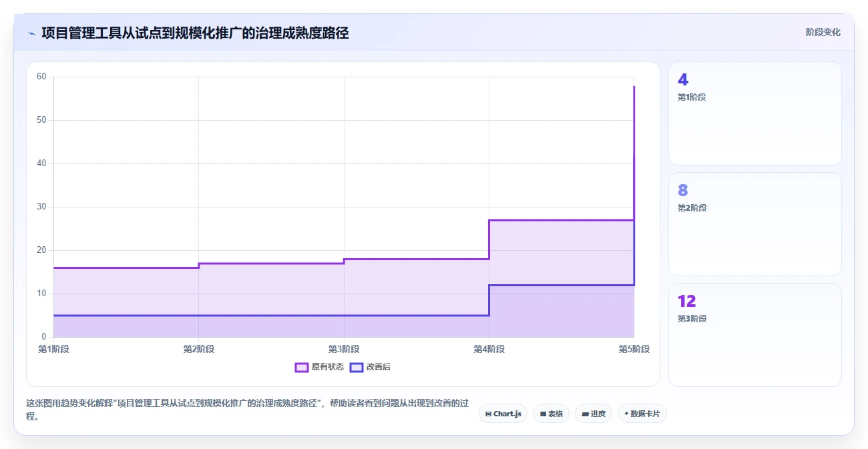Click the lightning icon beside the title
The height and width of the screenshot is (449, 868).
31,33
